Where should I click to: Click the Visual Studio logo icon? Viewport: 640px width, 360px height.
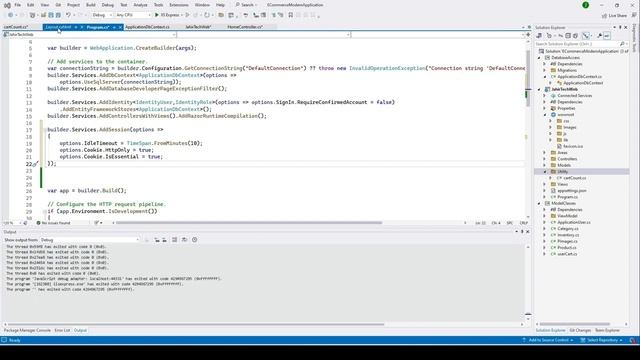click(x=7, y=5)
